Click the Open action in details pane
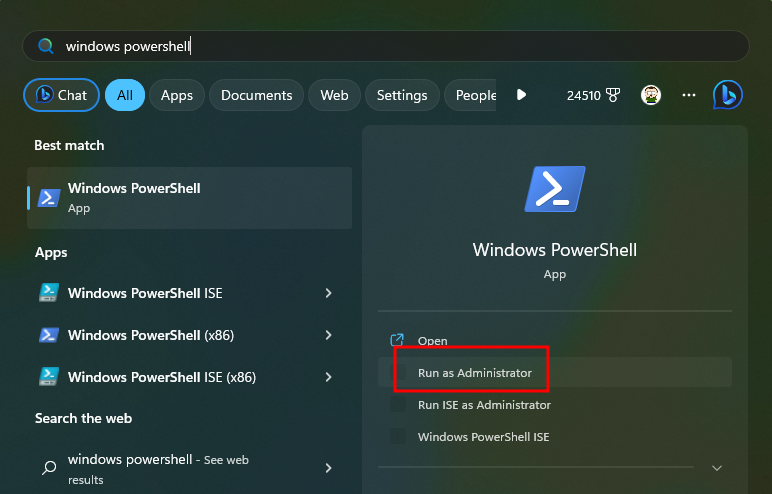 click(555, 340)
